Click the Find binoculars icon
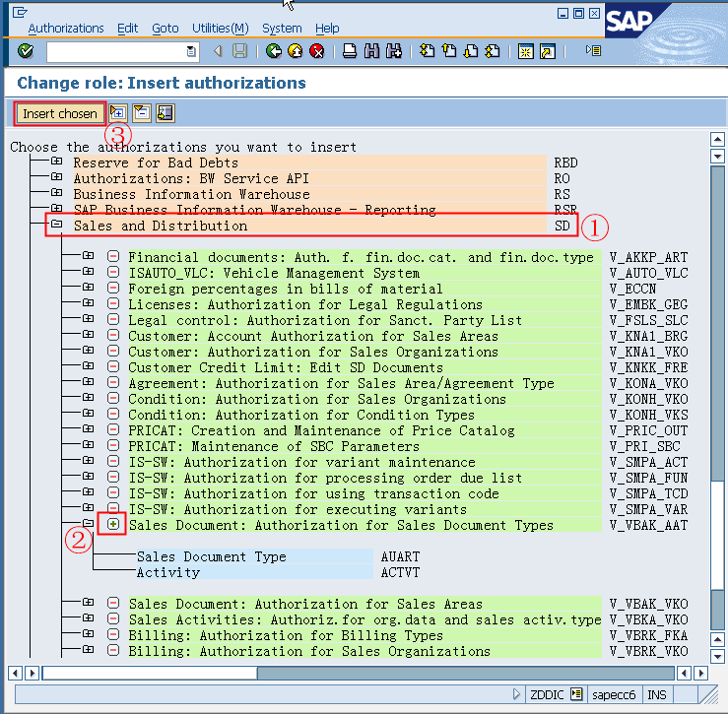Screen dimensions: 728x714 point(371,50)
